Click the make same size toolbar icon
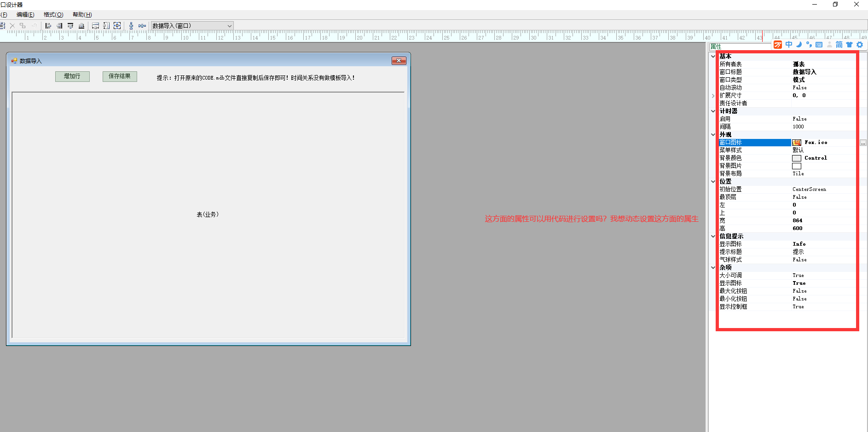 [117, 26]
